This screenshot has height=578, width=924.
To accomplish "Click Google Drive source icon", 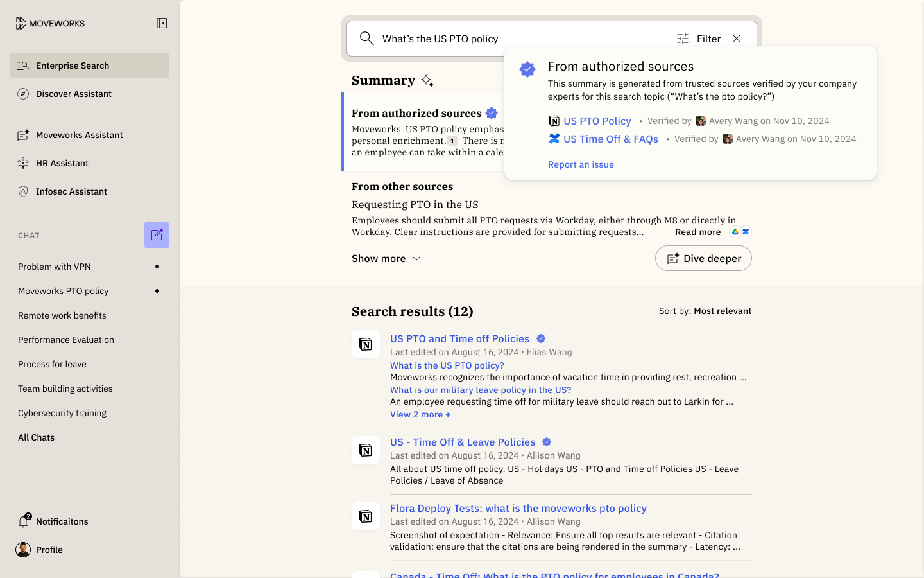I will [735, 232].
